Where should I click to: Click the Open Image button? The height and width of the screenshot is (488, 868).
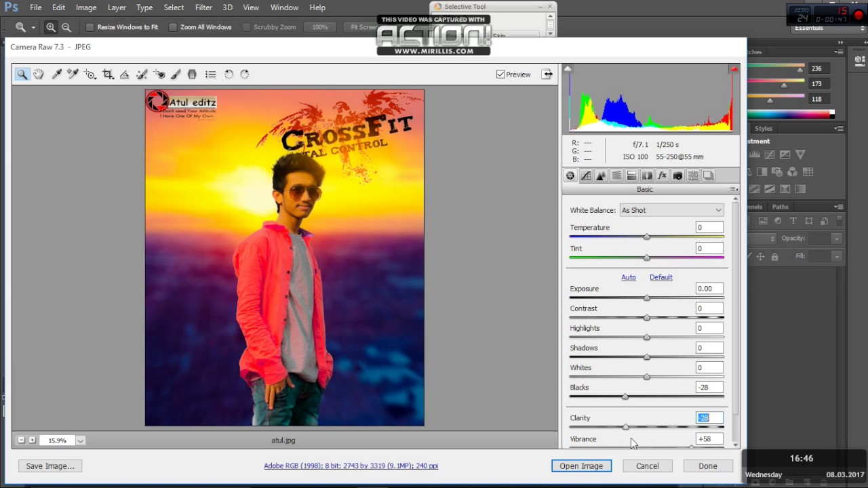pos(581,466)
